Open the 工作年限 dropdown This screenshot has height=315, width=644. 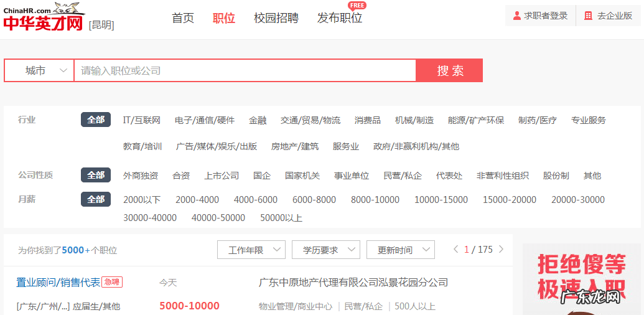[x=251, y=250]
